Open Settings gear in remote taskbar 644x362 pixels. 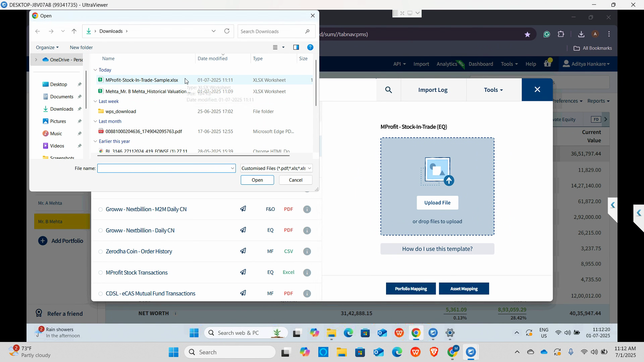450,333
